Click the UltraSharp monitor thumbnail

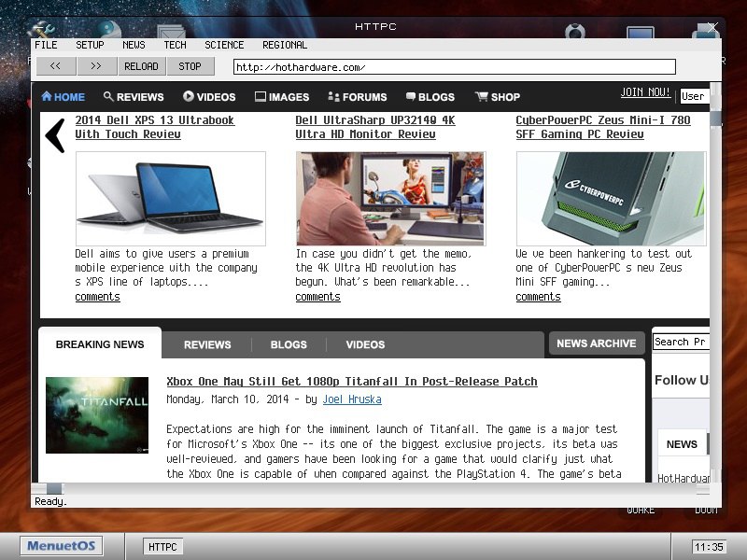pyautogui.click(x=390, y=199)
